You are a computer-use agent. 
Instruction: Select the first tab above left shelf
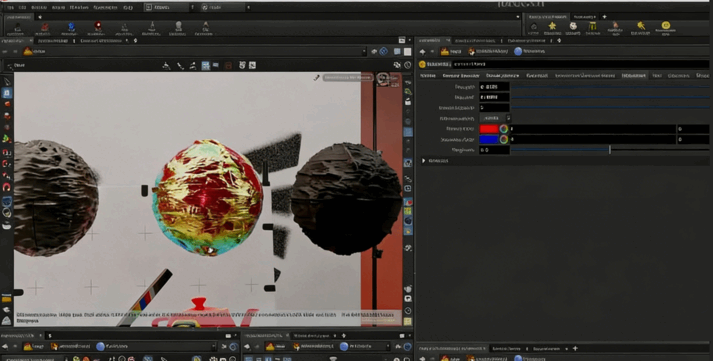pos(18,17)
